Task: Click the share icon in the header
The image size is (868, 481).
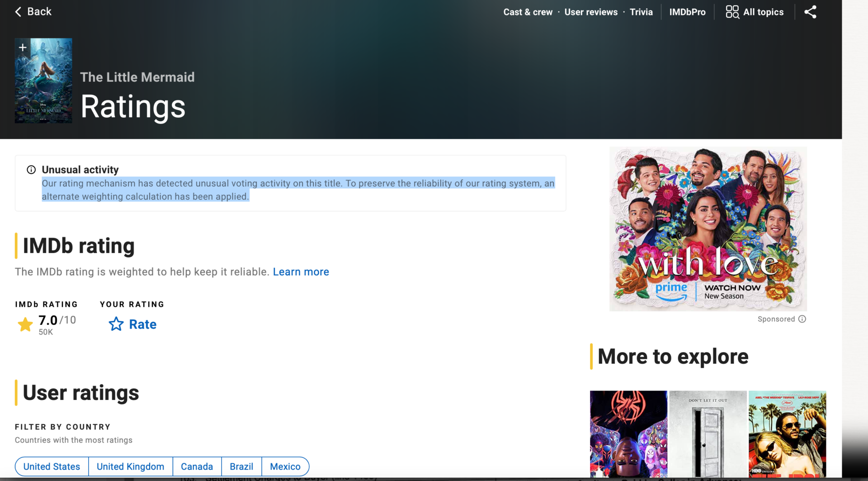Action: tap(810, 12)
